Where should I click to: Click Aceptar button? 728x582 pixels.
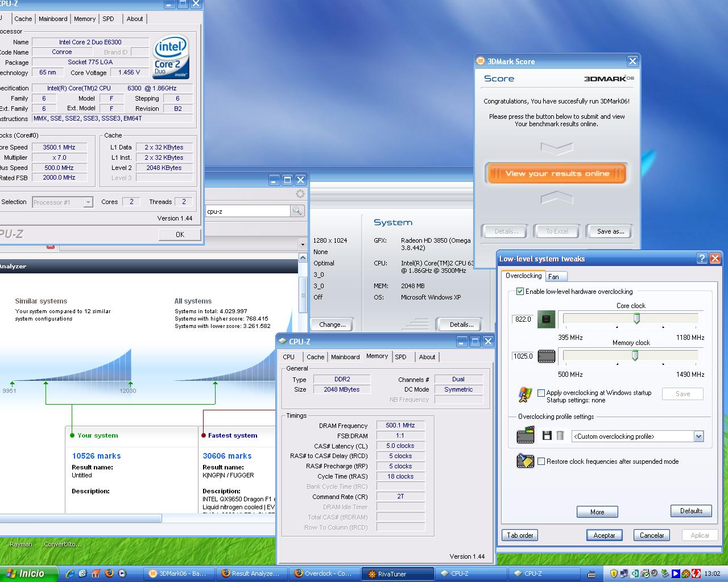click(x=604, y=535)
